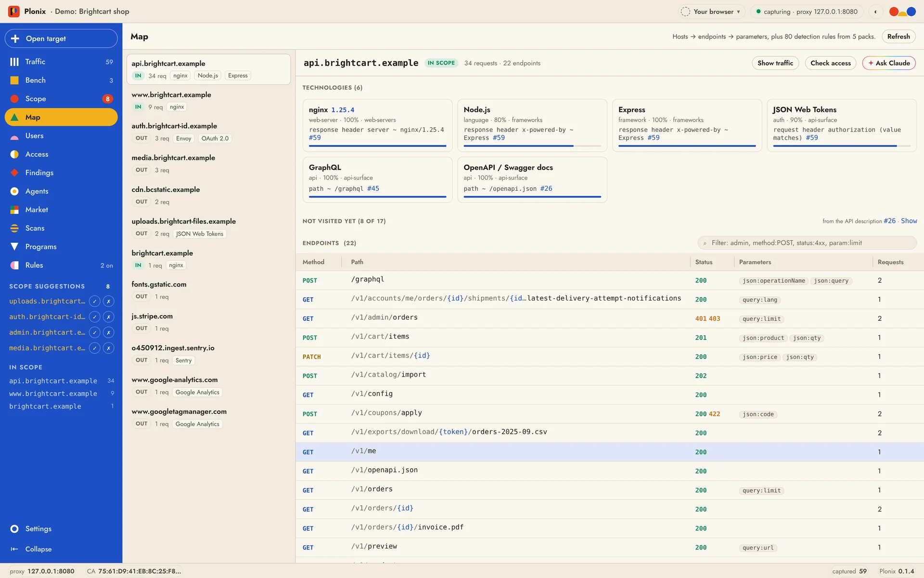This screenshot has height=578, width=924.
Task: Accept auth.brightcart-id scope suggestion checkmark
Action: 95,317
